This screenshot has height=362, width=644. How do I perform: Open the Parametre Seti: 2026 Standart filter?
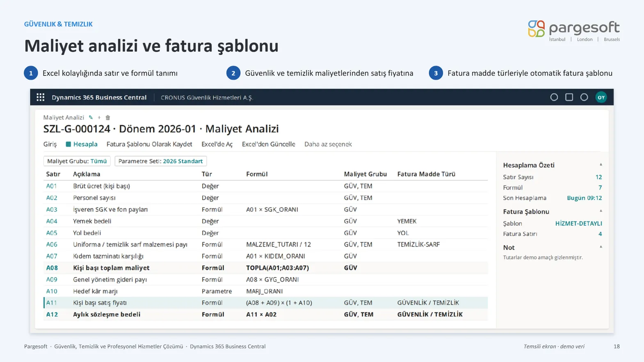tap(160, 161)
